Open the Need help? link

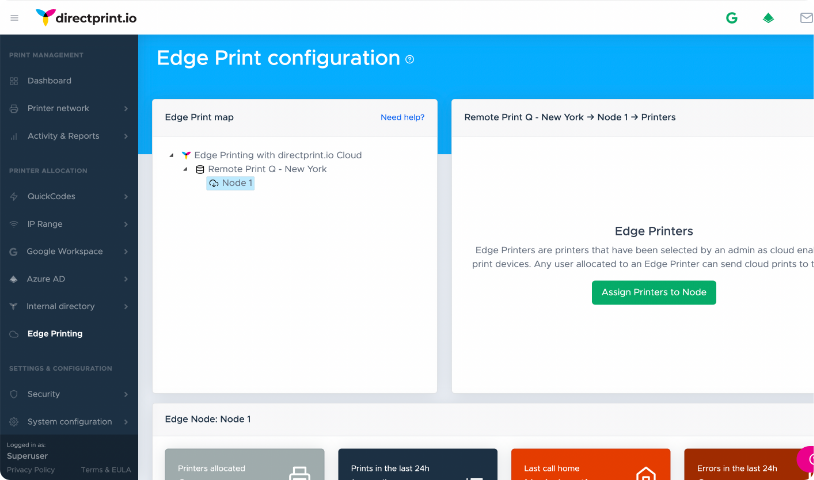pyautogui.click(x=402, y=117)
